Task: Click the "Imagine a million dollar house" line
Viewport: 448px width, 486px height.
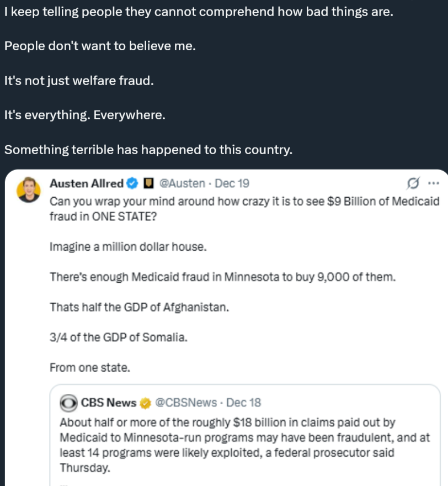Action: (x=128, y=247)
